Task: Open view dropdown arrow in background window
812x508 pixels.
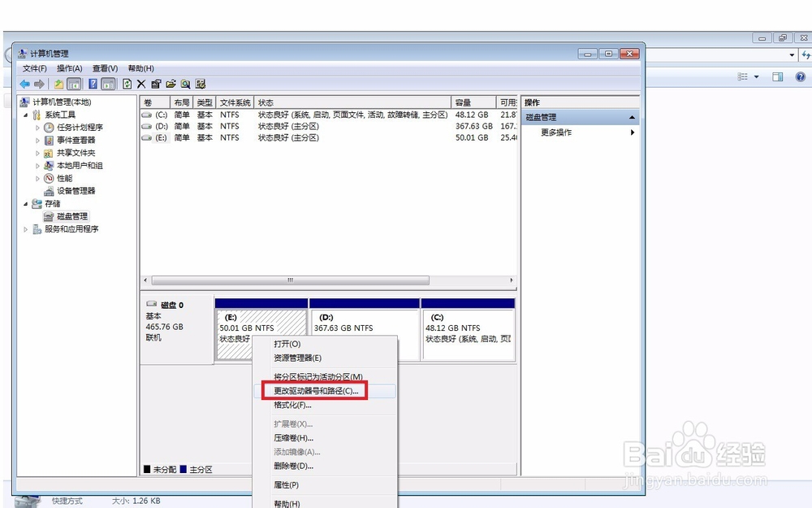Action: point(757,76)
